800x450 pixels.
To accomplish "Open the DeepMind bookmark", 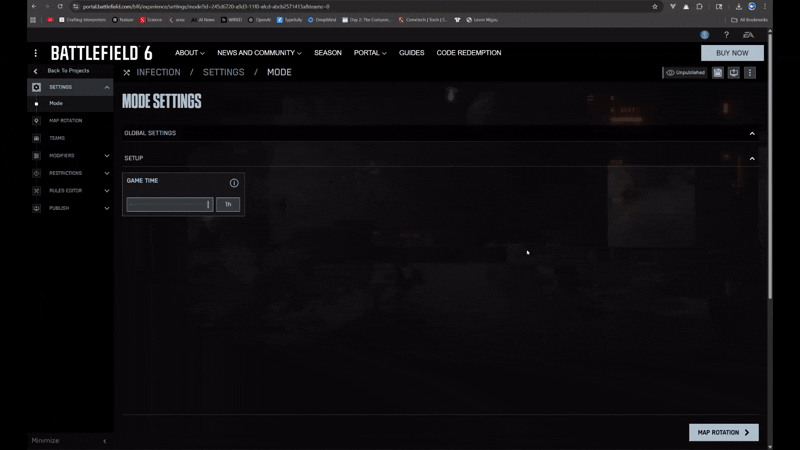I will click(322, 20).
